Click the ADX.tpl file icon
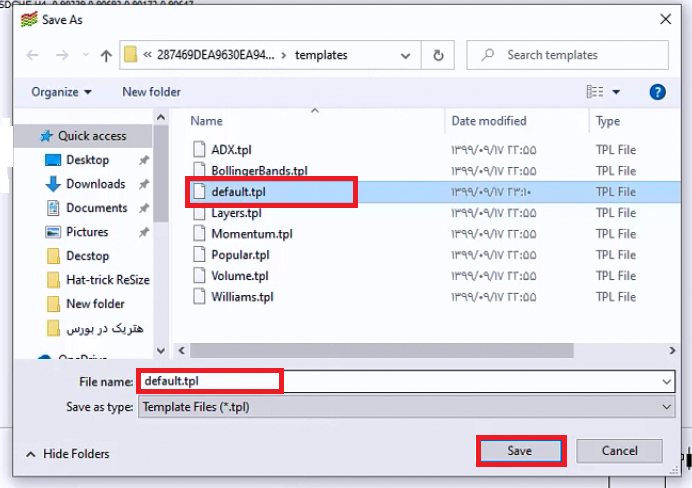The height and width of the screenshot is (488, 692). pyautogui.click(x=199, y=149)
